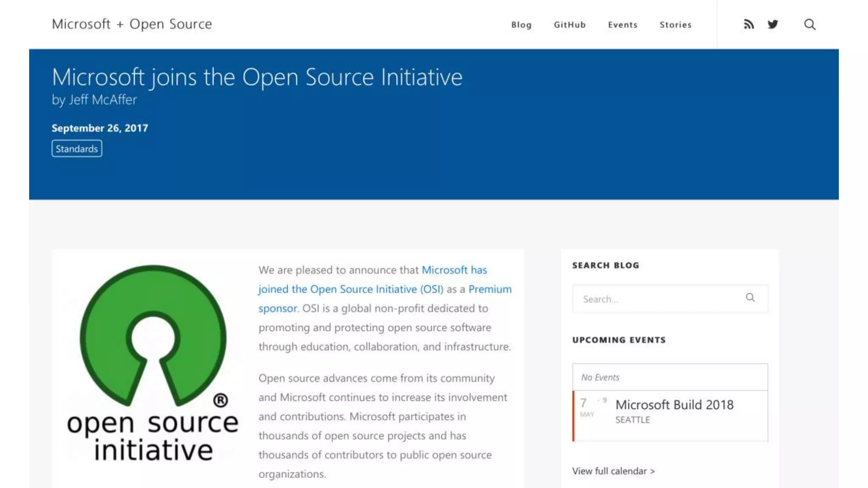
Task: Click magnifier icon inside blog search box
Action: [x=750, y=298]
